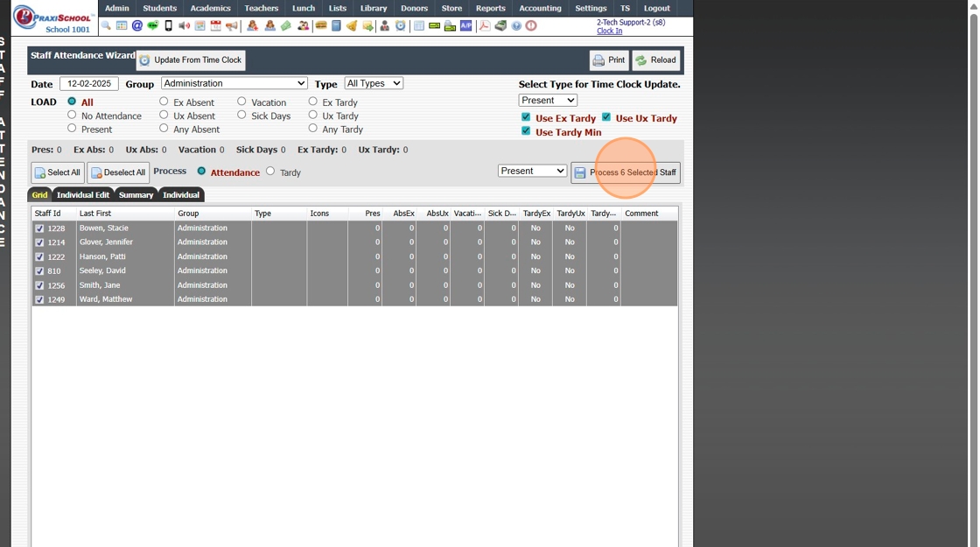Open the green chat bubble icon
This screenshot has height=547, width=980.
[x=152, y=25]
